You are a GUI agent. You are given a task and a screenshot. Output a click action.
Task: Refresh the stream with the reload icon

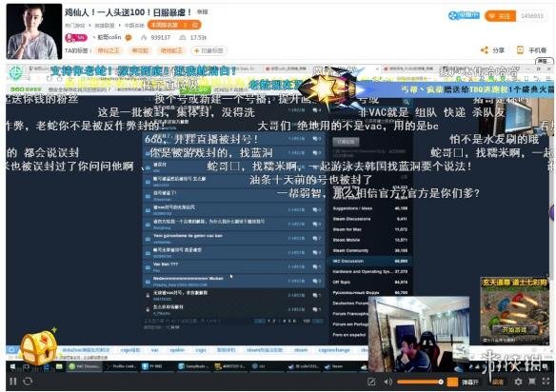(x=28, y=382)
